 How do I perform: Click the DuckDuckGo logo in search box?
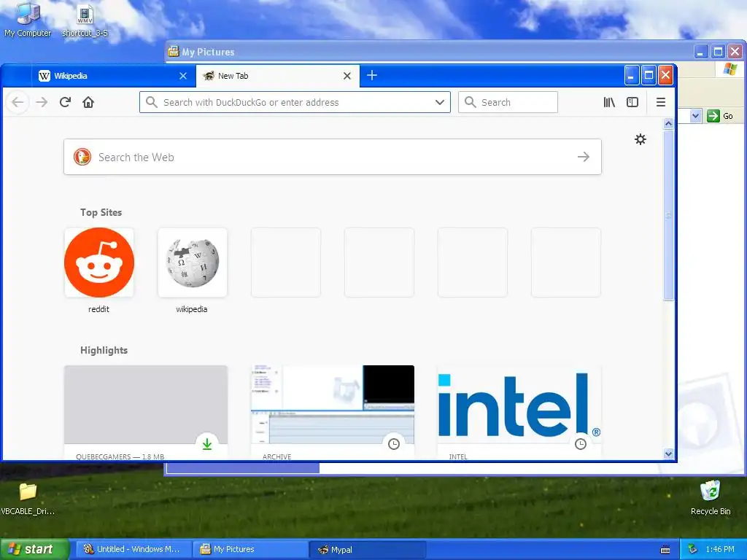(x=82, y=157)
